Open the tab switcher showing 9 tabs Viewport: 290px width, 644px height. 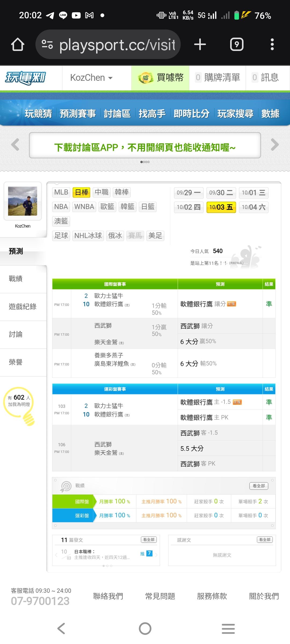[237, 44]
